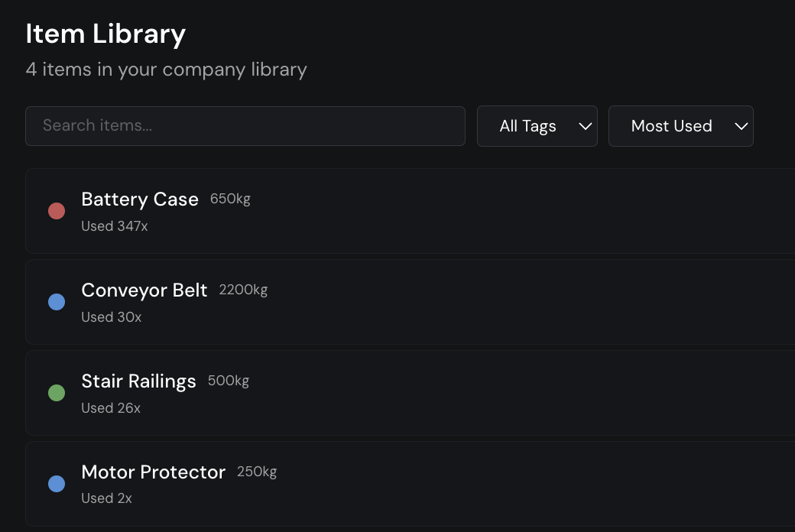
Task: Click the 2200kg weight label
Action: tap(243, 290)
